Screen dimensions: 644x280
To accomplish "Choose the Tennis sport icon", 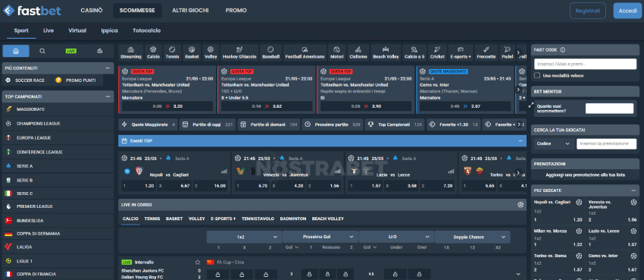I will (172, 52).
